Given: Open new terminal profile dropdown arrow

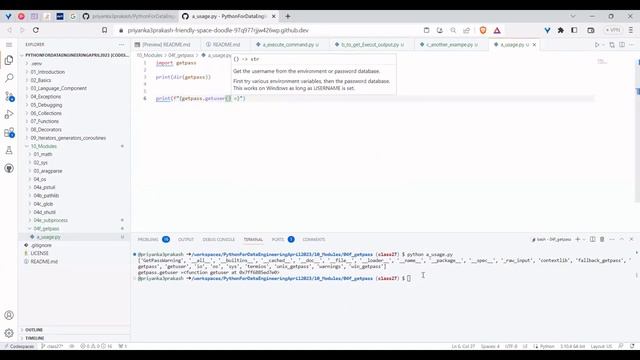Looking at the screenshot, I should (x=584, y=239).
